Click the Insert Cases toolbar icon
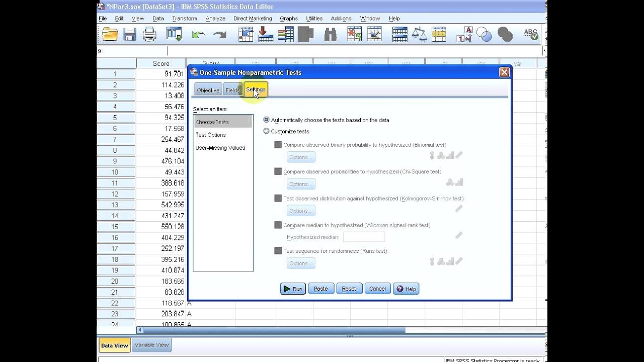The height and width of the screenshot is (362, 644). click(355, 35)
